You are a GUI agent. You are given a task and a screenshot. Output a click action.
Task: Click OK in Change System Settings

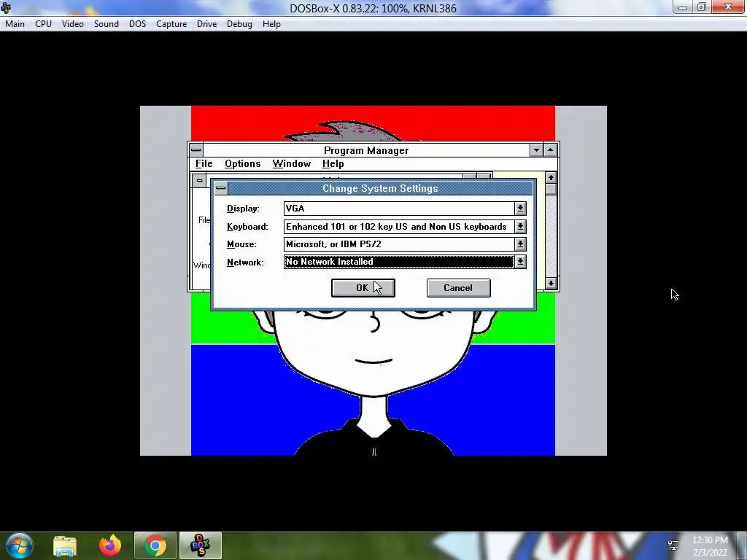click(363, 288)
